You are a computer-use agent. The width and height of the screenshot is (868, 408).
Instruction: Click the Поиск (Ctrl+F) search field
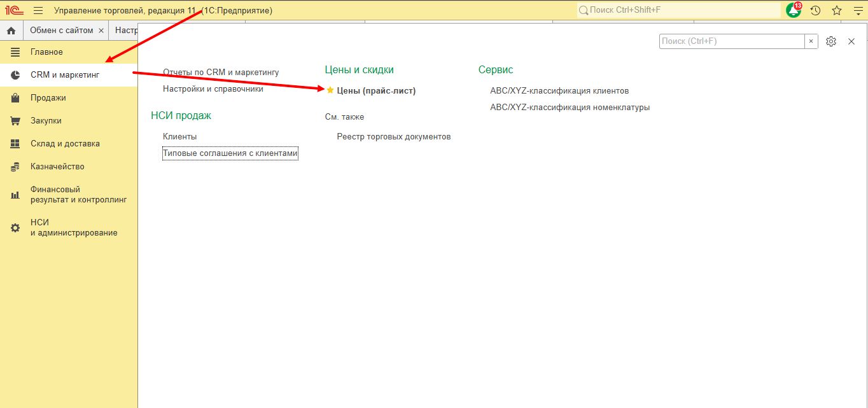[732, 41]
